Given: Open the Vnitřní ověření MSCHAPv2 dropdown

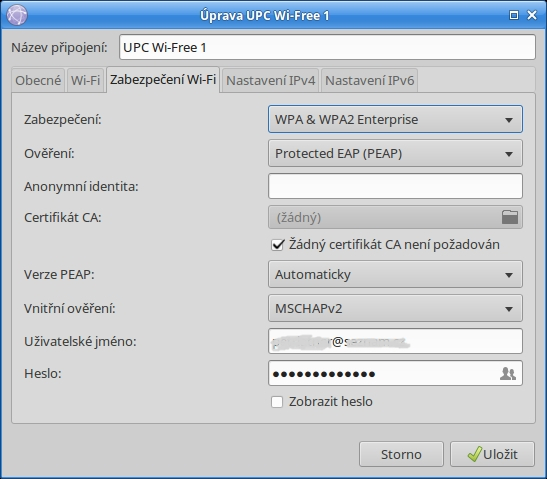Looking at the screenshot, I should (x=395, y=308).
